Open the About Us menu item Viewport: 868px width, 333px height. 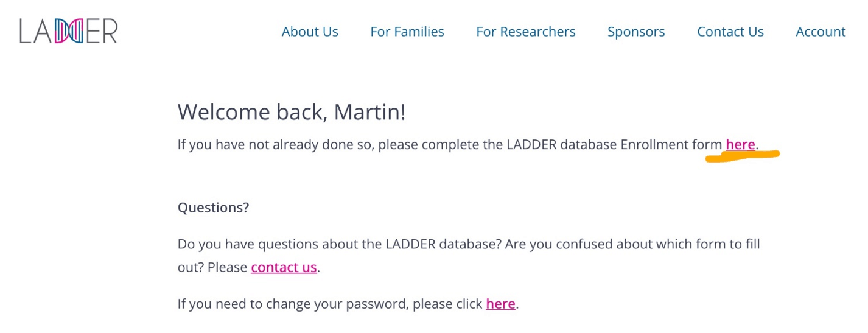tap(310, 32)
